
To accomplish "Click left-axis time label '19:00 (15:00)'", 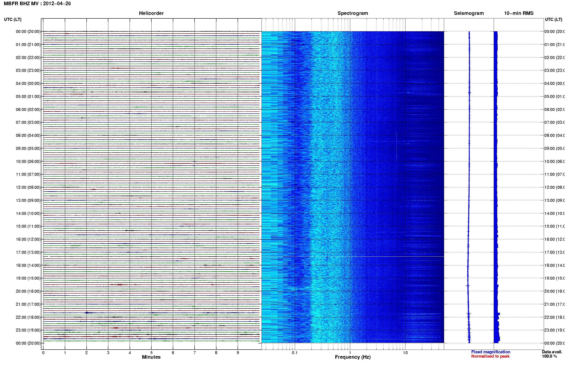I will point(28,278).
